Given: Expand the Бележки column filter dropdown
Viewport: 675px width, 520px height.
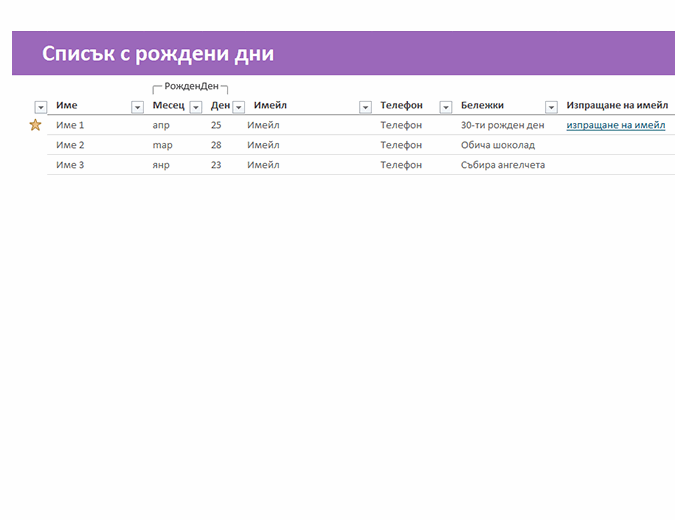Looking at the screenshot, I should coord(551,107).
